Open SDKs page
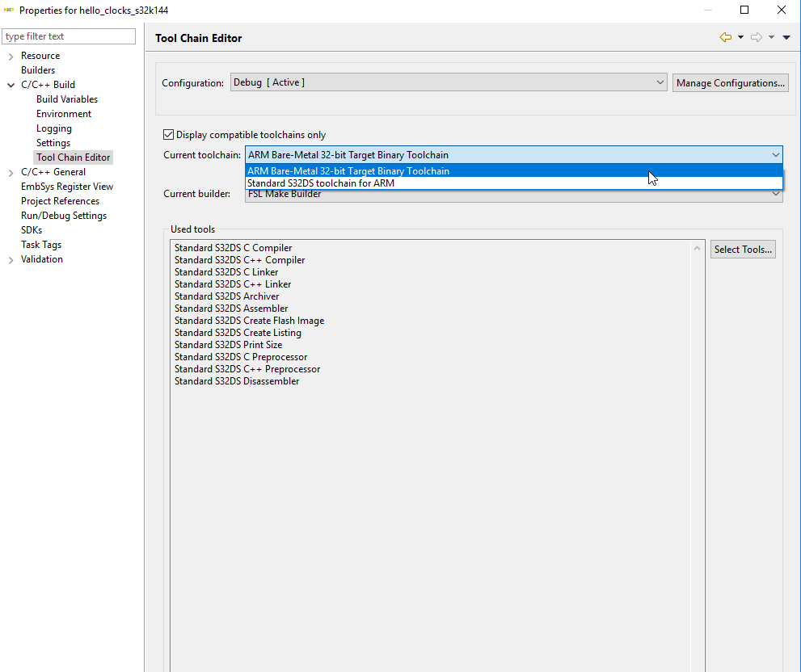 (32, 230)
